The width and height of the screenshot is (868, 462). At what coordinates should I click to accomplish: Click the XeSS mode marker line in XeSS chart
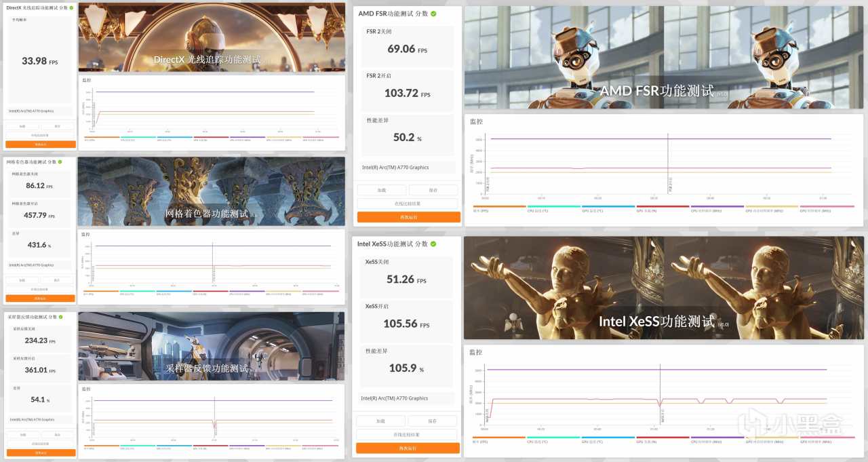(x=660, y=393)
